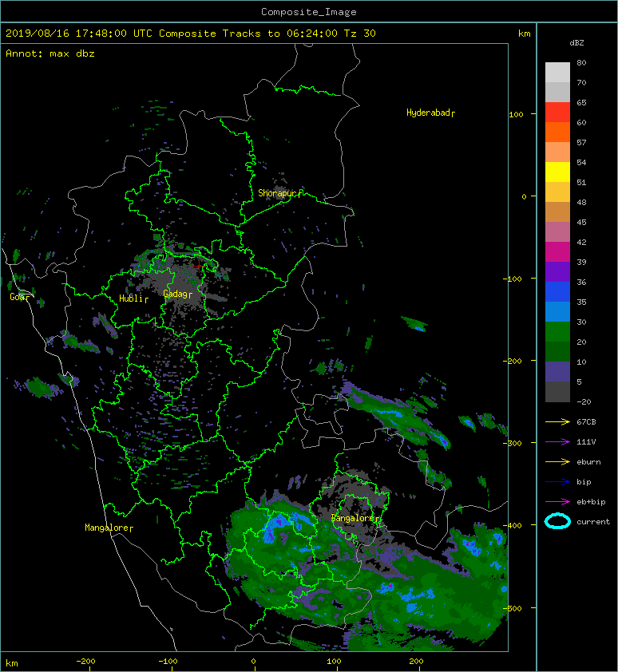Image resolution: width=618 pixels, height=672 pixels.
Task: Pick the slate purple 10 dBZ swatch
Action: (x=557, y=371)
